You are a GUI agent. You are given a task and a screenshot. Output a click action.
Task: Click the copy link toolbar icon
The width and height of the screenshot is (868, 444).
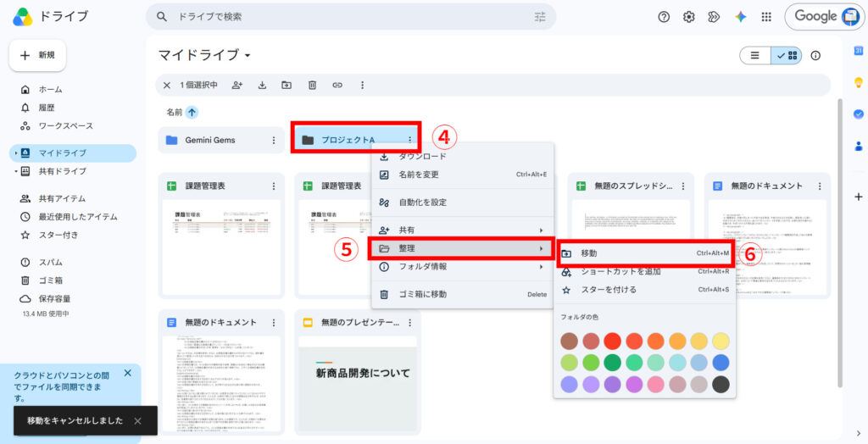337,86
